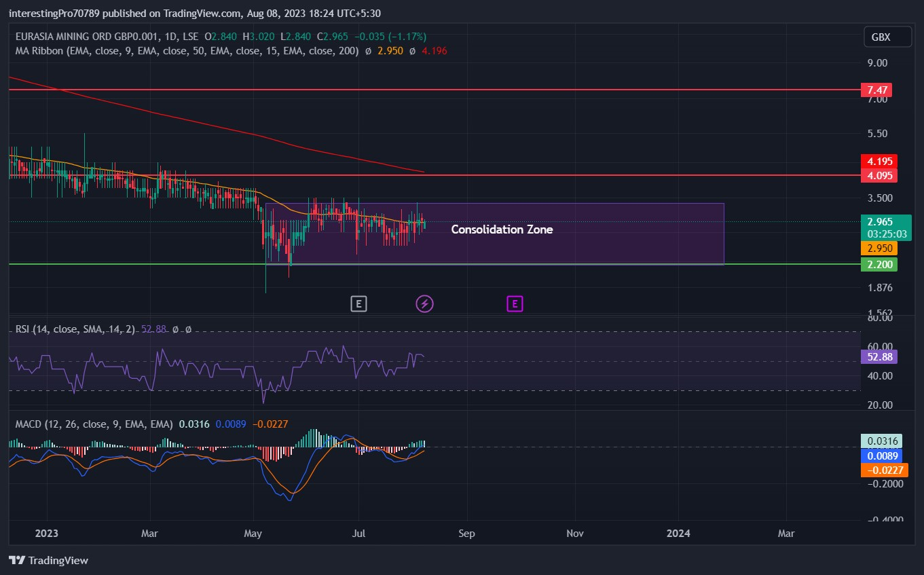Click the 2023 label on time axis
Screen dimensions: 924x575
47,534
